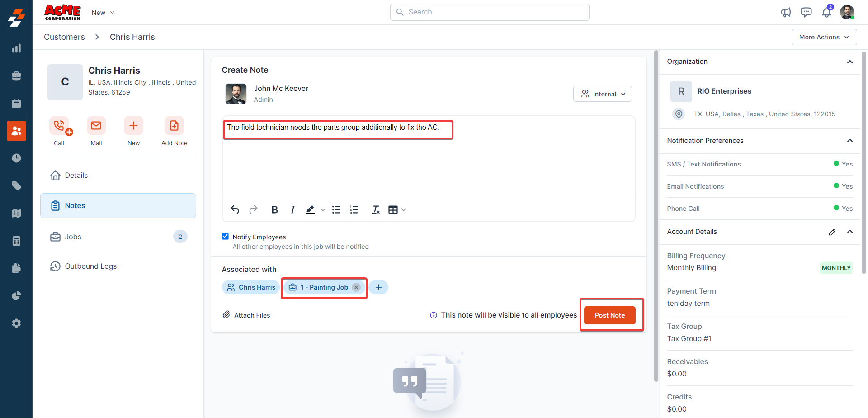This screenshot has width=868, height=418.
Task: Click the 'Tax Group #1' value
Action: click(689, 339)
